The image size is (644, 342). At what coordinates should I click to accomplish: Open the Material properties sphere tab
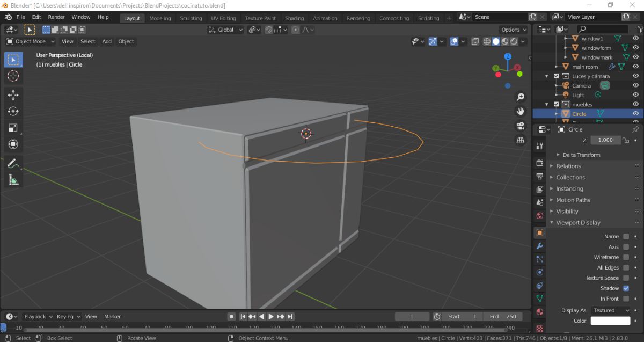(540, 312)
